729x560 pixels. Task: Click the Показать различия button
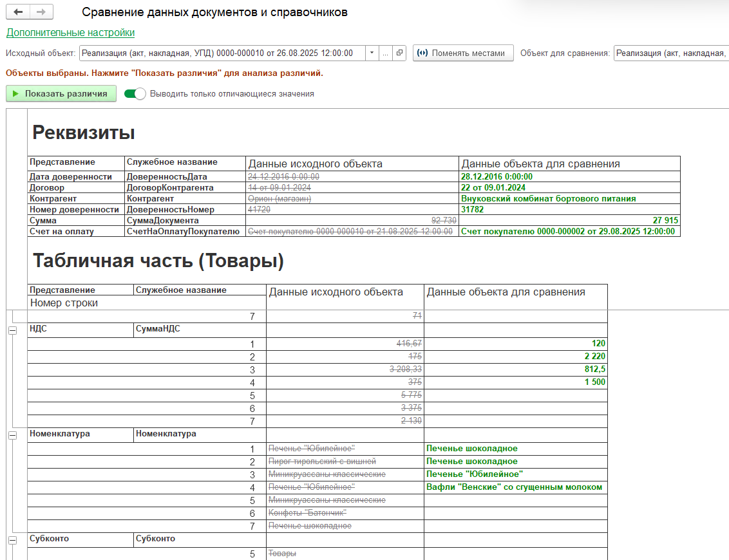[61, 93]
